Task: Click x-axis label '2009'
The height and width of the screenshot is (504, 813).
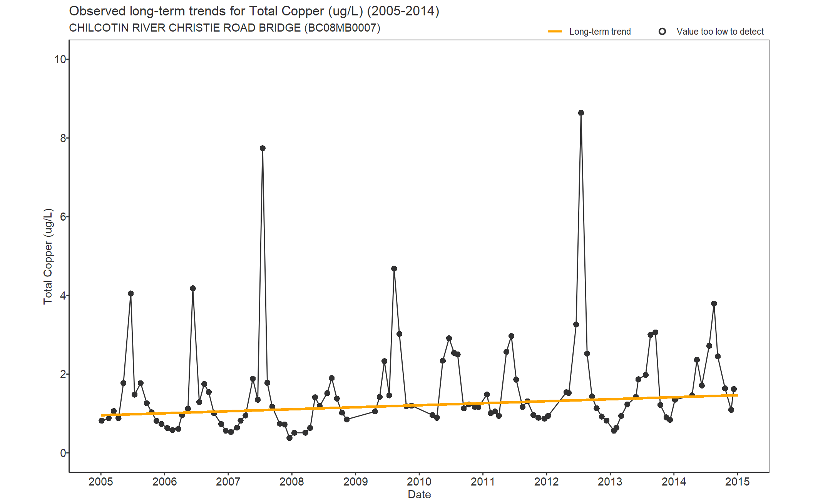Action: 355,482
